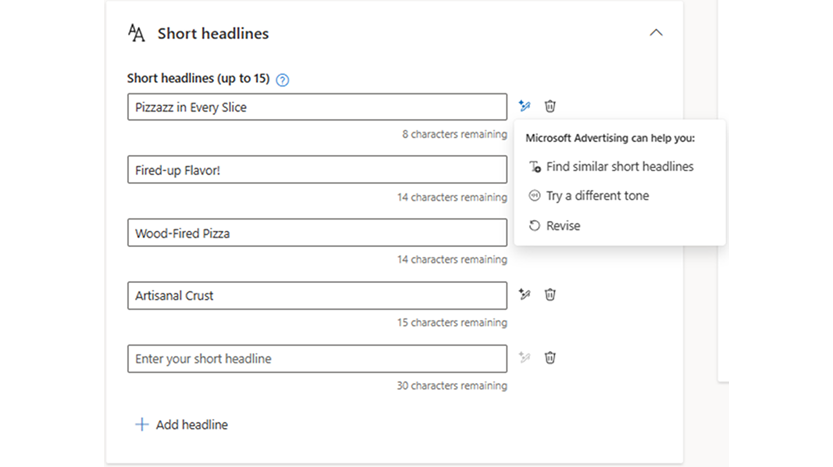Click the "Short headlines (up to 15)" label
833x467 pixels.
[198, 79]
